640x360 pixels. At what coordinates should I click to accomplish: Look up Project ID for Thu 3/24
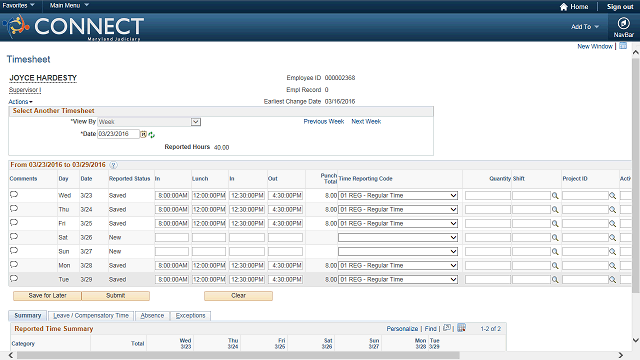point(613,210)
